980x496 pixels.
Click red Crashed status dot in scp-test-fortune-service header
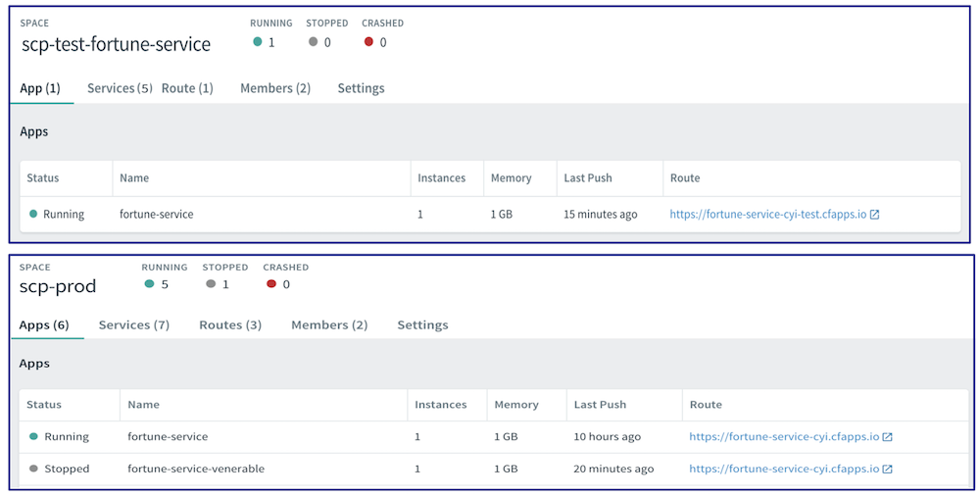(x=368, y=42)
